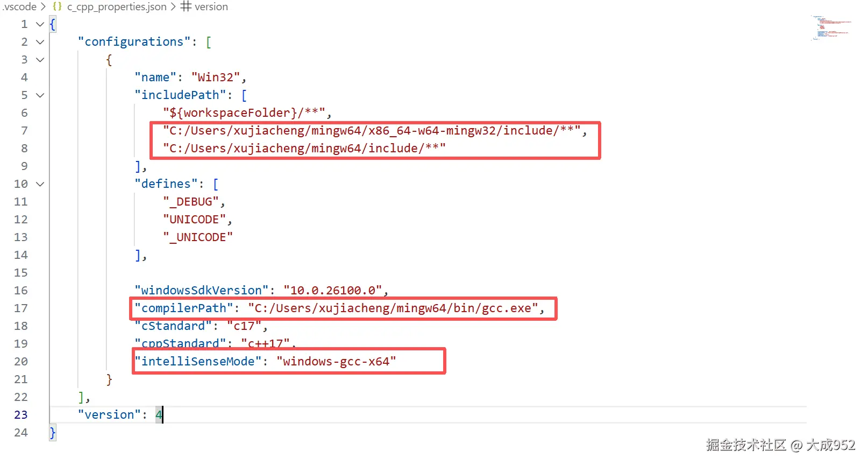Image resolution: width=868 pixels, height=465 pixels.
Task: Collapse the includePath fold arrow at line 5
Action: (40, 95)
